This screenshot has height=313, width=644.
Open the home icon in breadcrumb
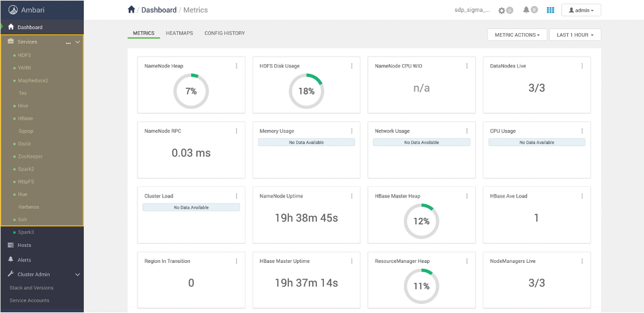(x=131, y=9)
